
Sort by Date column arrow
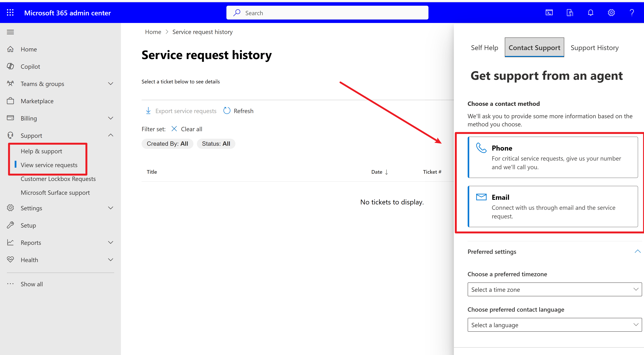tap(387, 172)
